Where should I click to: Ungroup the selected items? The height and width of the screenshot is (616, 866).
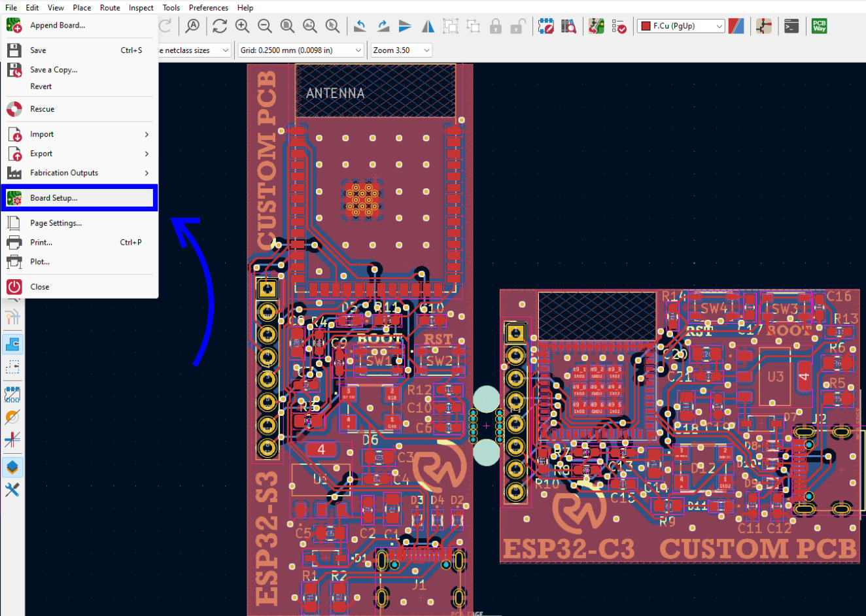(473, 26)
